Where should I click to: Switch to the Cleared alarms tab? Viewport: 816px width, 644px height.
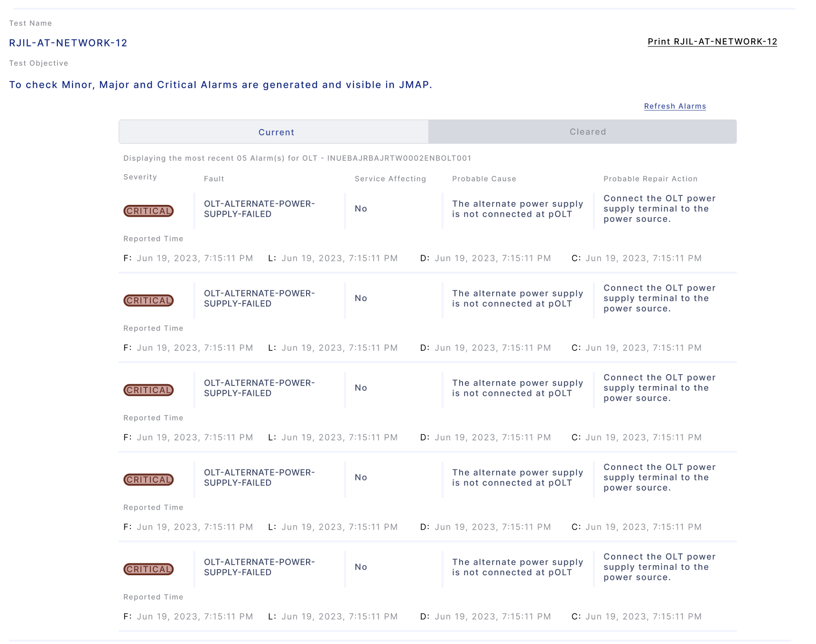[x=587, y=132]
